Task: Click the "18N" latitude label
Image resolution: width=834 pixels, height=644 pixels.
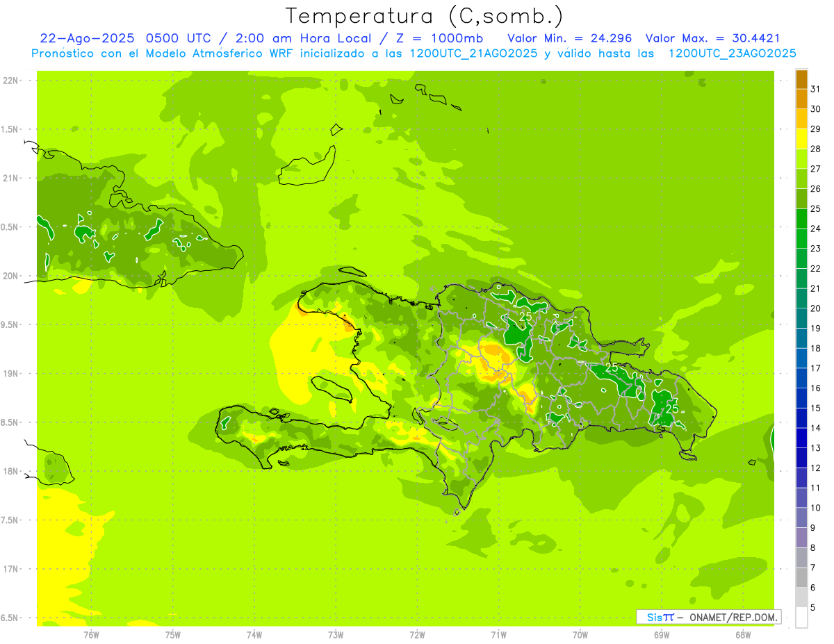Action: point(10,472)
